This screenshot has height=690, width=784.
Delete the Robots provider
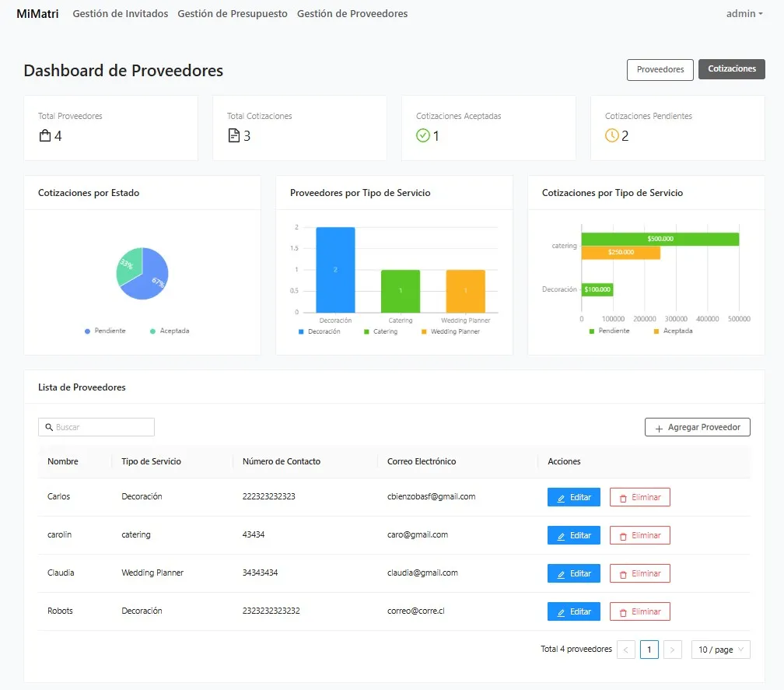click(x=639, y=611)
